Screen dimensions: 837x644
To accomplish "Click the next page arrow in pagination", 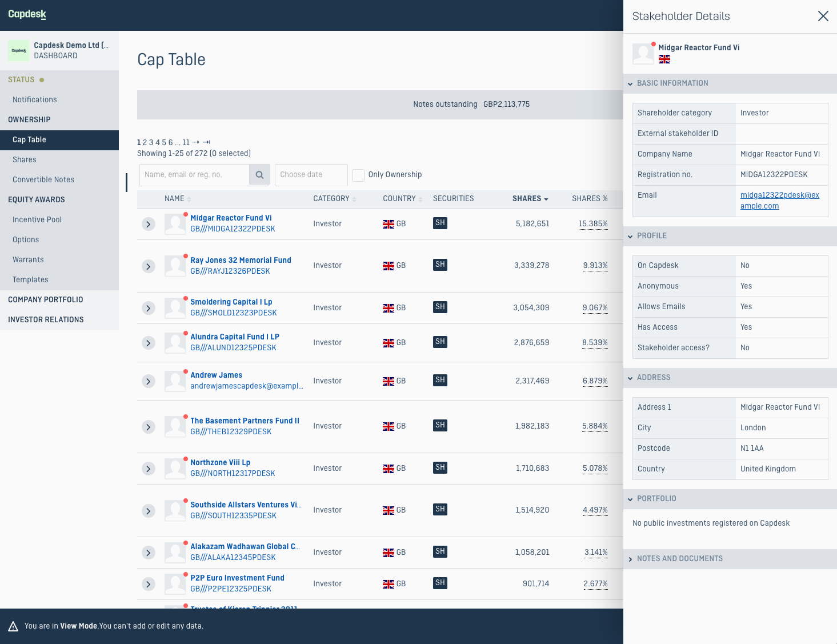I will pyautogui.click(x=196, y=142).
